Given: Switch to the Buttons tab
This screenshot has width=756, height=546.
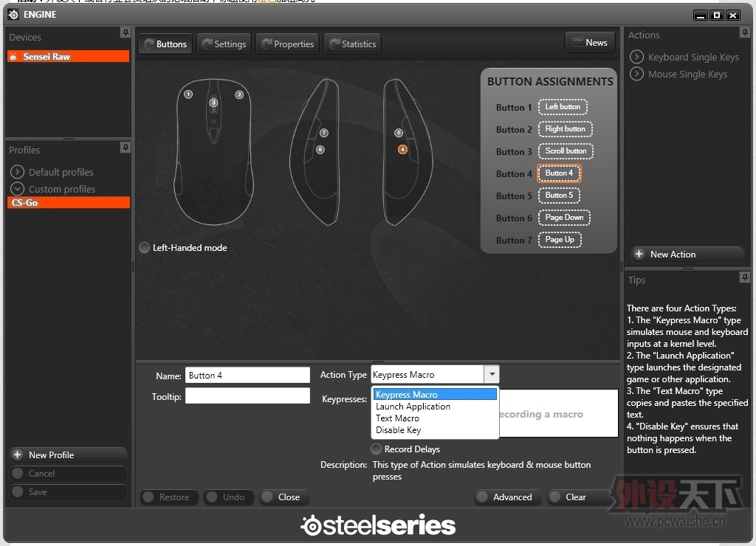Looking at the screenshot, I should point(165,44).
